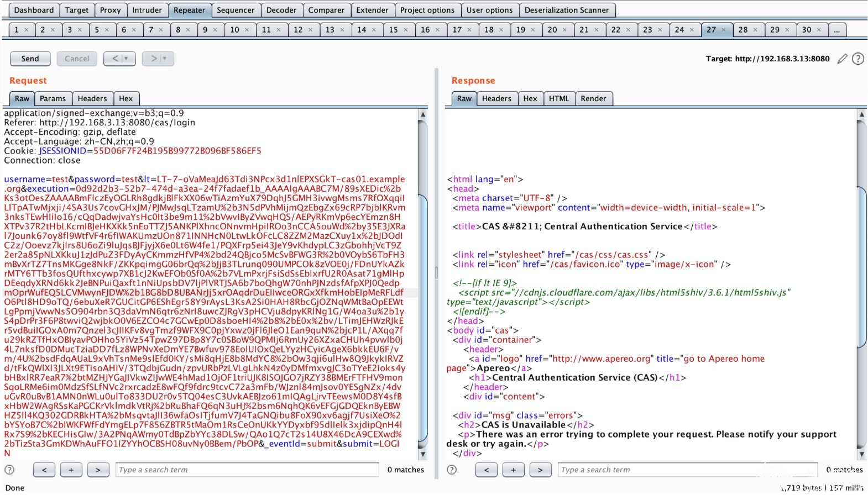
Task: Switch to the Proxy tab
Action: [x=110, y=10]
